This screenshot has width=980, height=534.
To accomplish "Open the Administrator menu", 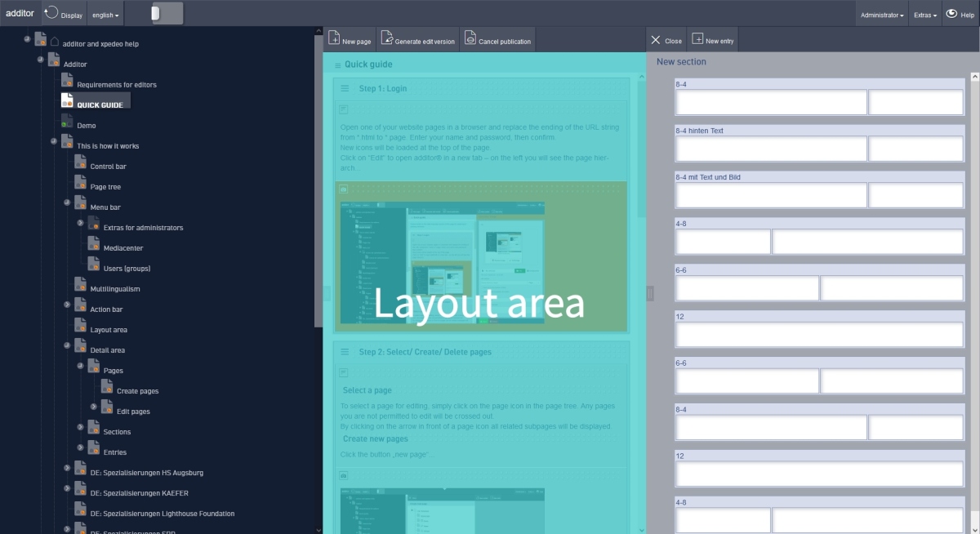I will [882, 15].
